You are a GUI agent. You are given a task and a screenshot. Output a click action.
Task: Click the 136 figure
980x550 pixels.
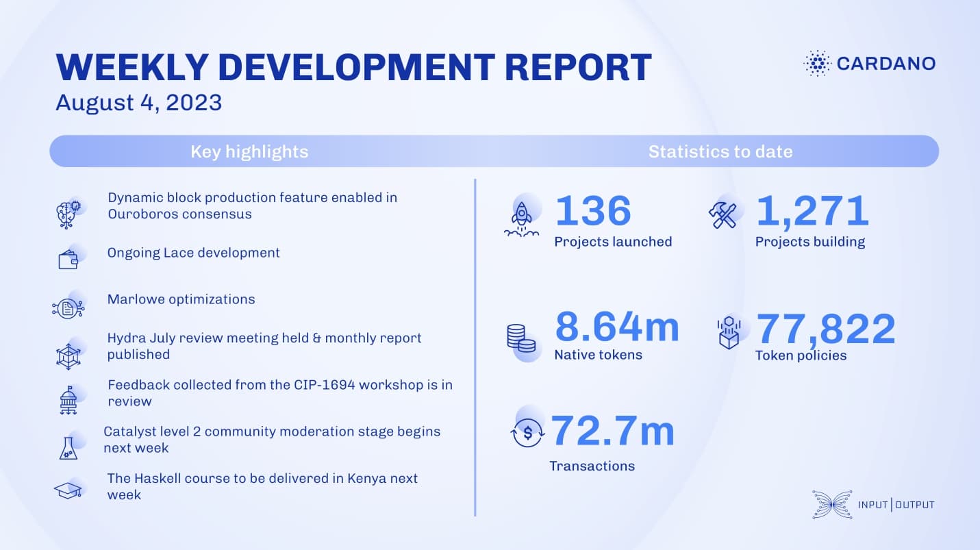click(x=593, y=211)
